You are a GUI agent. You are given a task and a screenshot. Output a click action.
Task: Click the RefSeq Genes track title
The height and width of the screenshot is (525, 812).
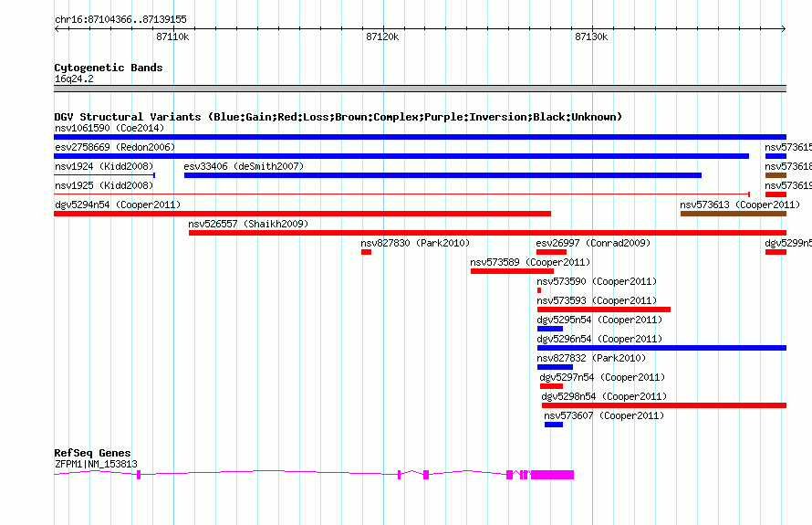coord(92,453)
